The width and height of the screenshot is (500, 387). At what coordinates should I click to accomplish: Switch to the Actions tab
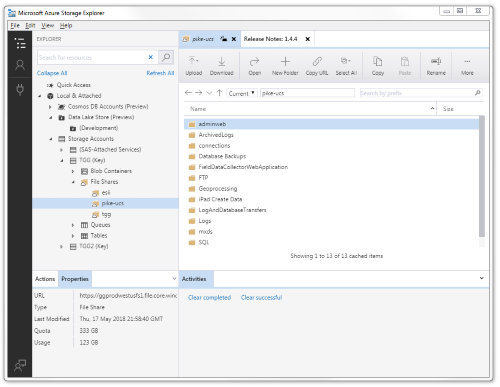point(45,279)
